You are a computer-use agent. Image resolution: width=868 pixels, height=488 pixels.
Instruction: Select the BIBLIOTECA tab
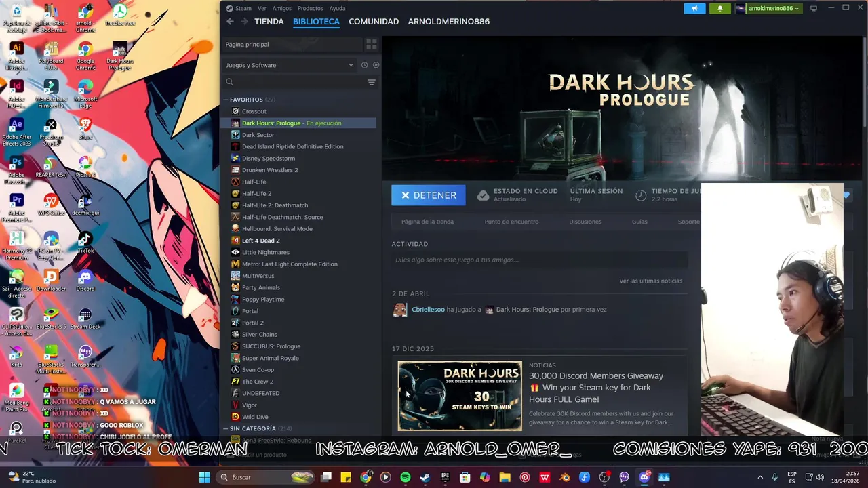point(316,22)
